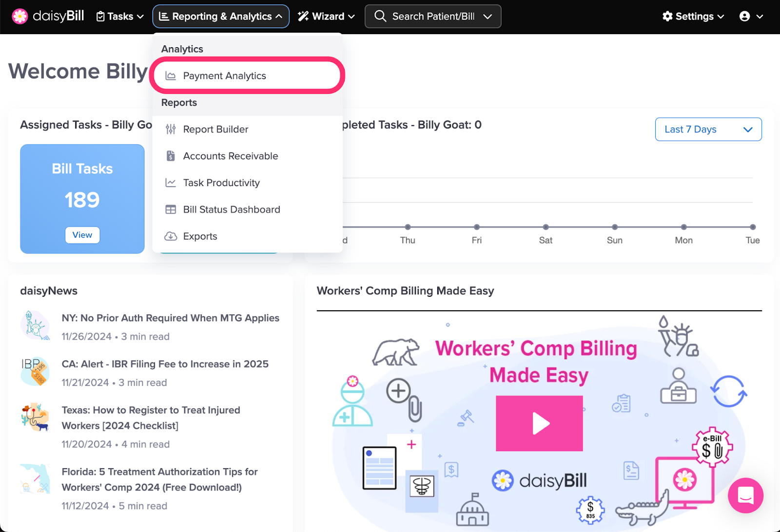Image resolution: width=780 pixels, height=532 pixels.
Task: Click the Search Patient/Bill field
Action: click(433, 17)
